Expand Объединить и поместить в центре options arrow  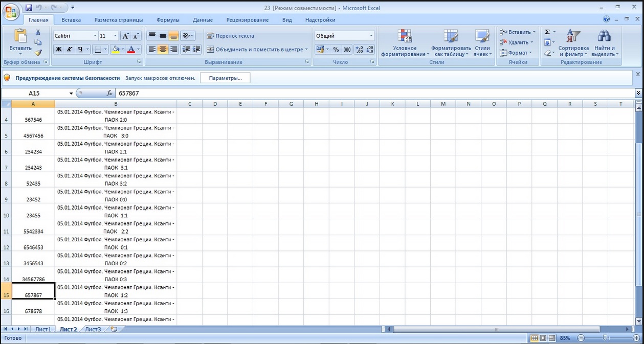point(306,50)
